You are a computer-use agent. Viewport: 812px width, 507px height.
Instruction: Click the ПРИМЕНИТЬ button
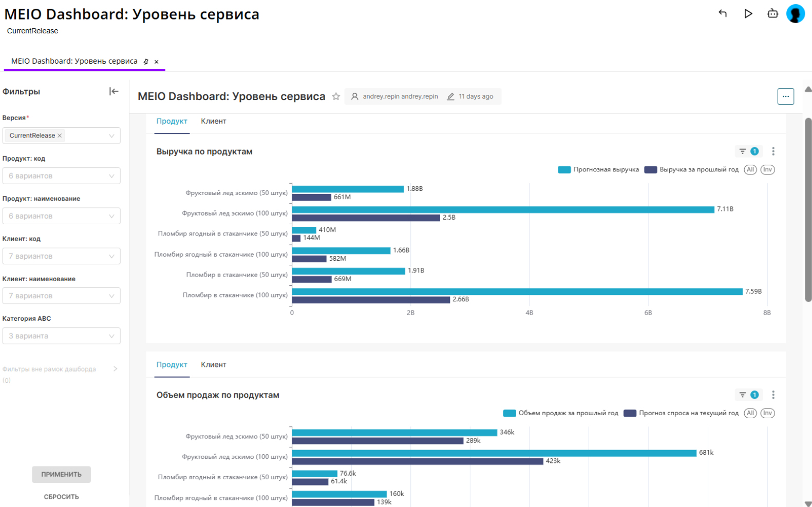pos(61,475)
